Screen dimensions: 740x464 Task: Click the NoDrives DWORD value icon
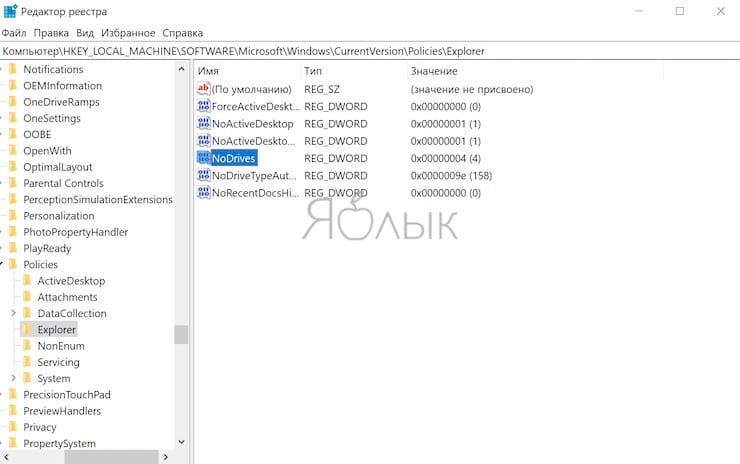pyautogui.click(x=203, y=158)
